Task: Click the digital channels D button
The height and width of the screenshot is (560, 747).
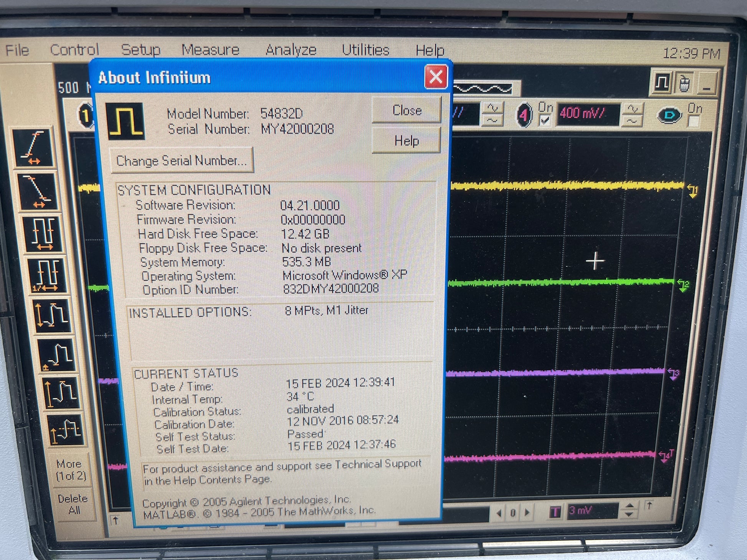Action: pyautogui.click(x=669, y=115)
